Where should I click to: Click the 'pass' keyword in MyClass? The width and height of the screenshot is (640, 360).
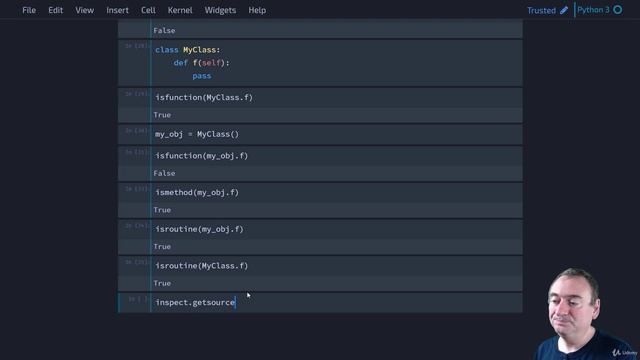(202, 76)
